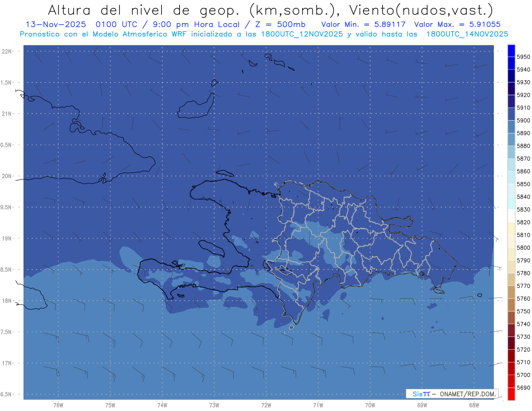Click the 70W longitude label

pos(370,405)
